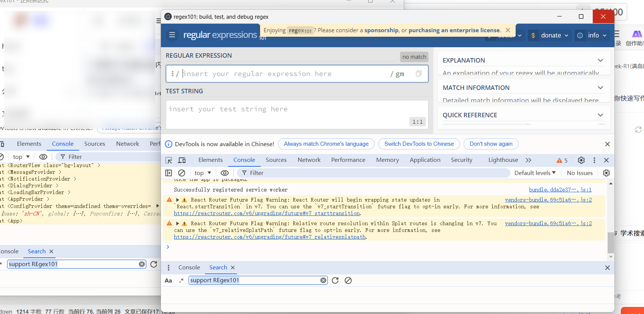Switch to the Elements tab in regex101 DevTools
Image resolution: width=644 pixels, height=314 pixels.
210,160
